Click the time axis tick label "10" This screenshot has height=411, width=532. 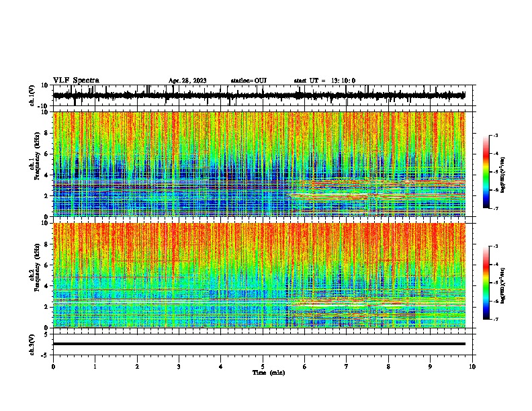click(x=472, y=366)
